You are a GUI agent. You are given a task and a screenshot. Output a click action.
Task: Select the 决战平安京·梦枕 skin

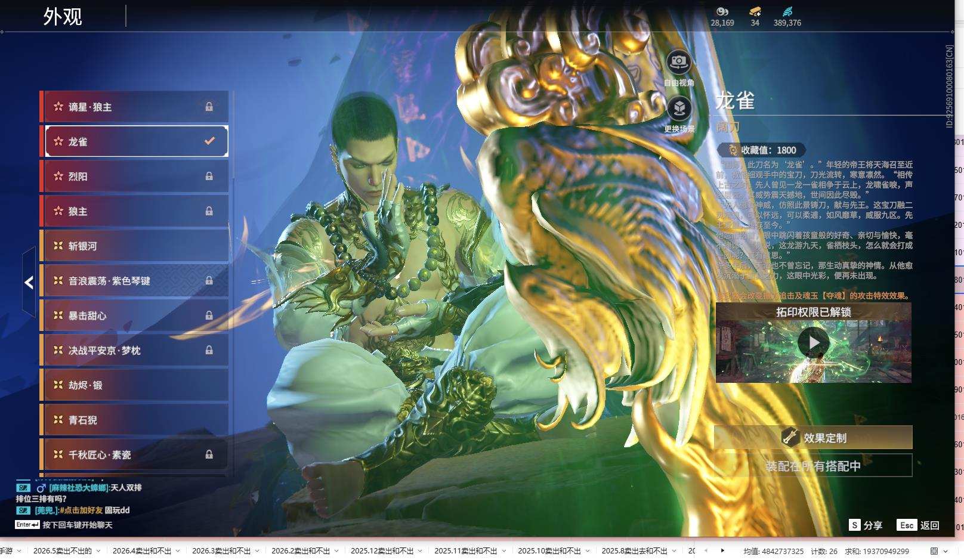coord(135,350)
